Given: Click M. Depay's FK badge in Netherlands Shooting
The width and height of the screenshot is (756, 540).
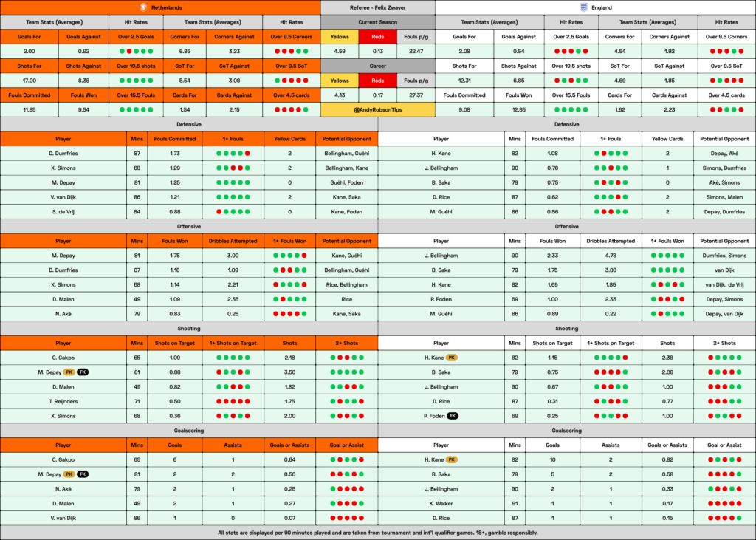Looking at the screenshot, I should [x=83, y=372].
